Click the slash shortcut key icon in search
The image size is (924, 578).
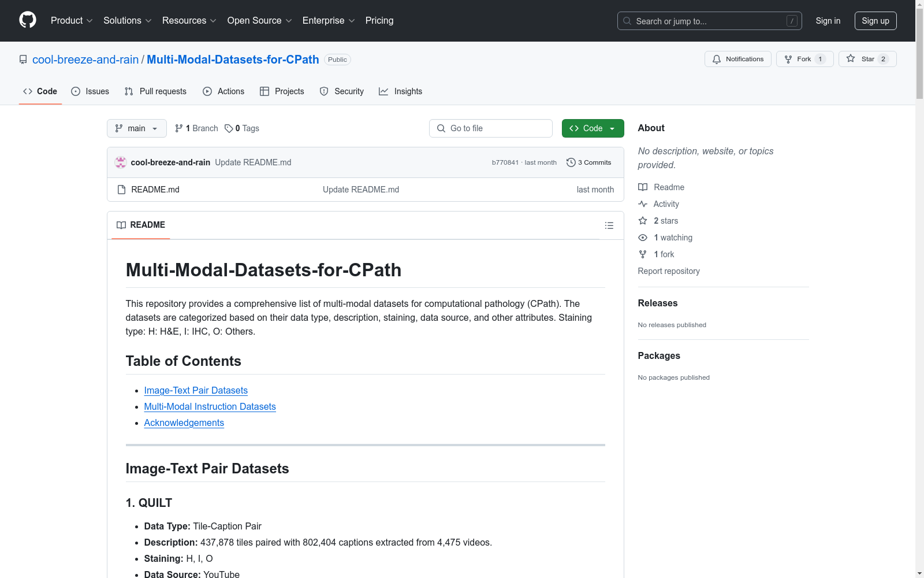click(792, 21)
